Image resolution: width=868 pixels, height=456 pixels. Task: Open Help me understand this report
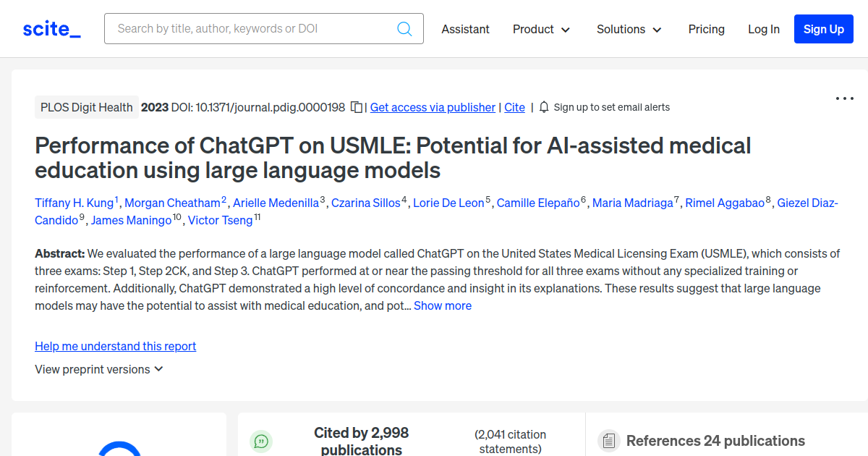(116, 346)
